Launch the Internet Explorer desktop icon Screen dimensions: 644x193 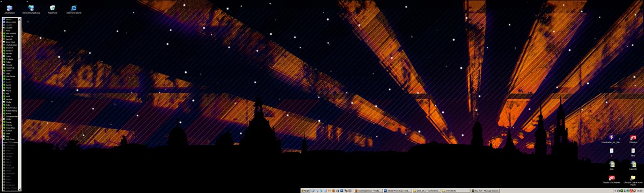point(74,9)
